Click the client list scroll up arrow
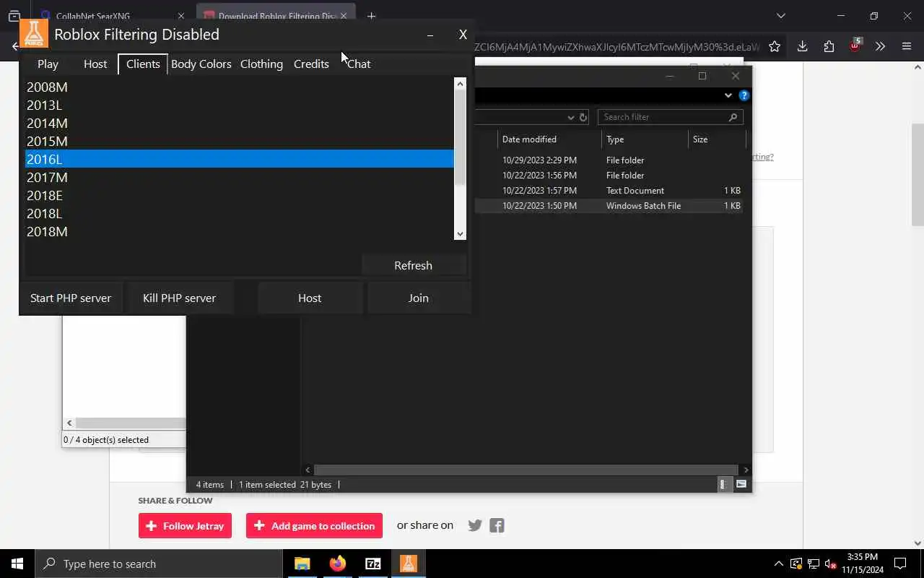 click(460, 84)
